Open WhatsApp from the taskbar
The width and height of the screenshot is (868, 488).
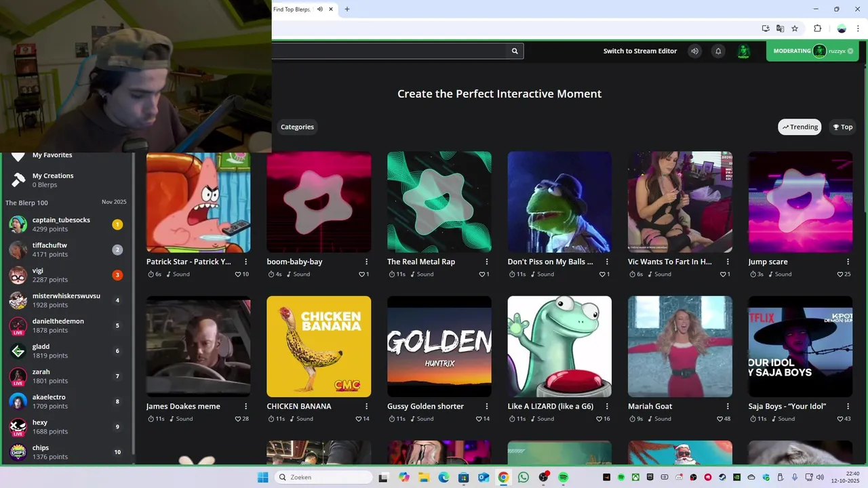point(523,477)
